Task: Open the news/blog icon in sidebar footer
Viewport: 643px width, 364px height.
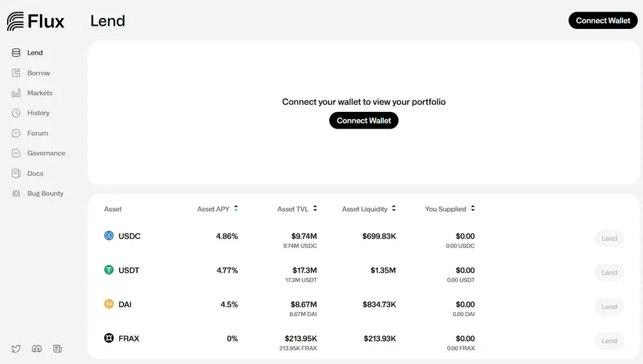Action: 57,349
